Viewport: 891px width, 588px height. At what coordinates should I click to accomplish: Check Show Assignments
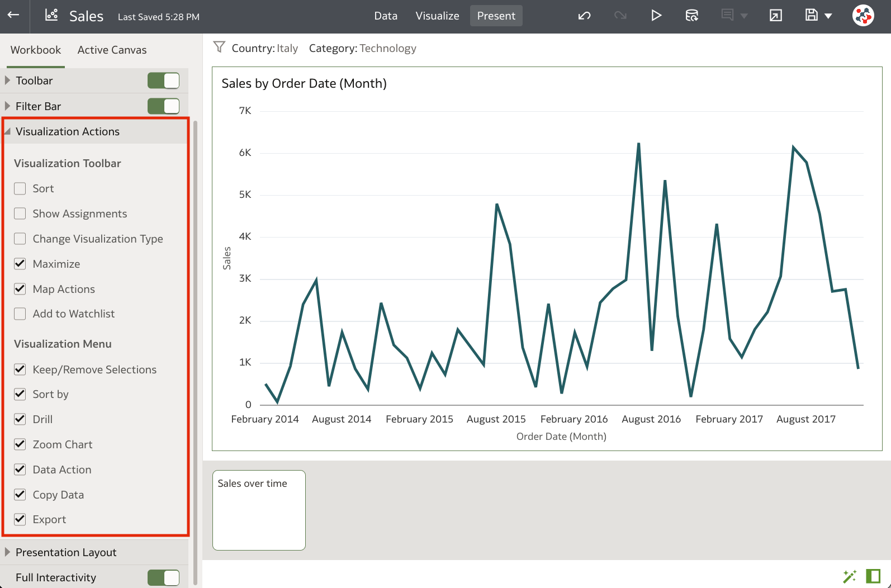coord(20,214)
